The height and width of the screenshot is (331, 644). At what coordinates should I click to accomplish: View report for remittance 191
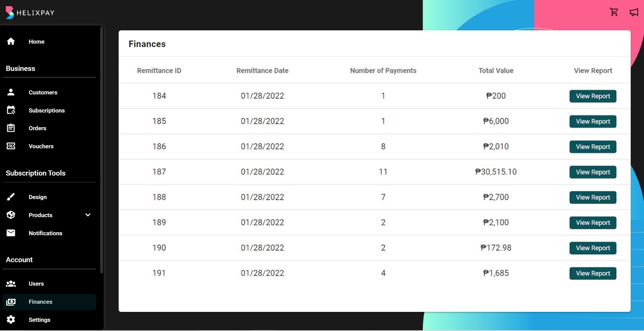tap(593, 273)
